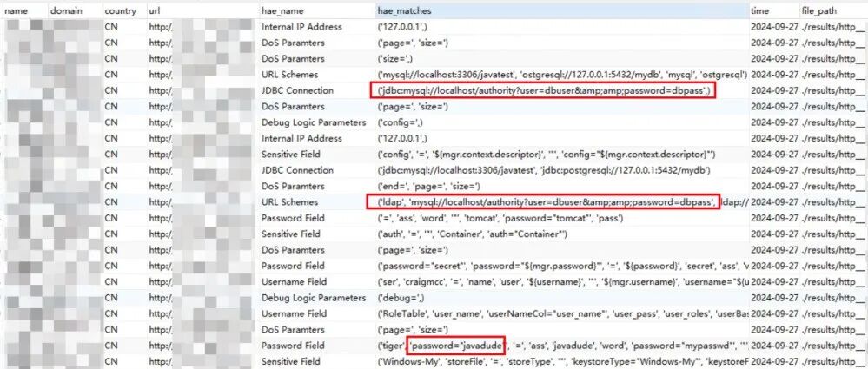Click the file_path column header
868x369 pixels.
coord(833,10)
